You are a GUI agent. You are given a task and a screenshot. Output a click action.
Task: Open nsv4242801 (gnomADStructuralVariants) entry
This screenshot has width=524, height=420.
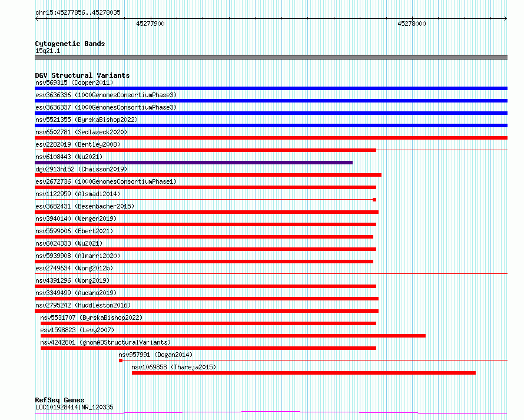coord(105,342)
